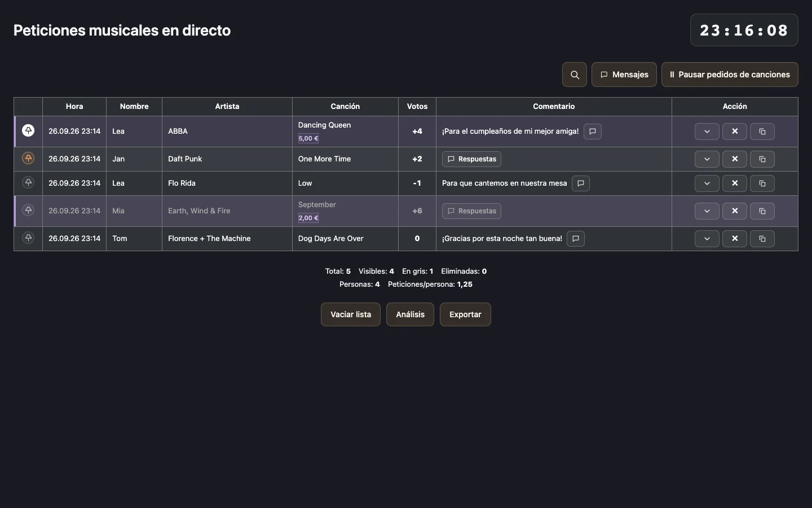Open Respuestas for Daft Punk request
Screen dimensions: 812x508
[471, 159]
